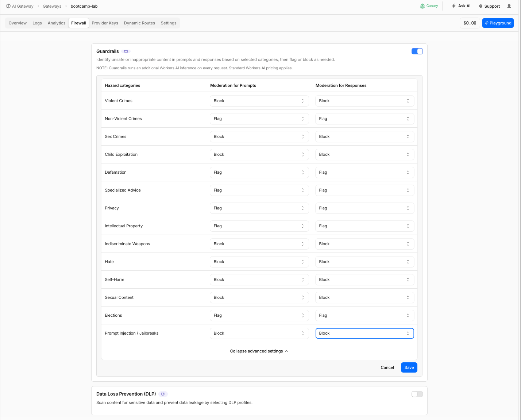Viewport: 521px width, 420px height.
Task: Disable the Guardrails toggle
Action: click(x=417, y=51)
